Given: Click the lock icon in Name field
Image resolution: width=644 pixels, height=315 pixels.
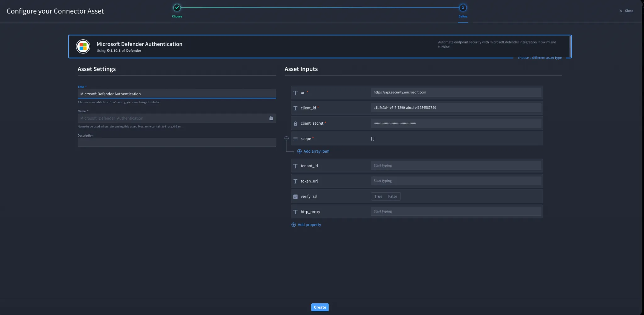Looking at the screenshot, I should (x=271, y=118).
